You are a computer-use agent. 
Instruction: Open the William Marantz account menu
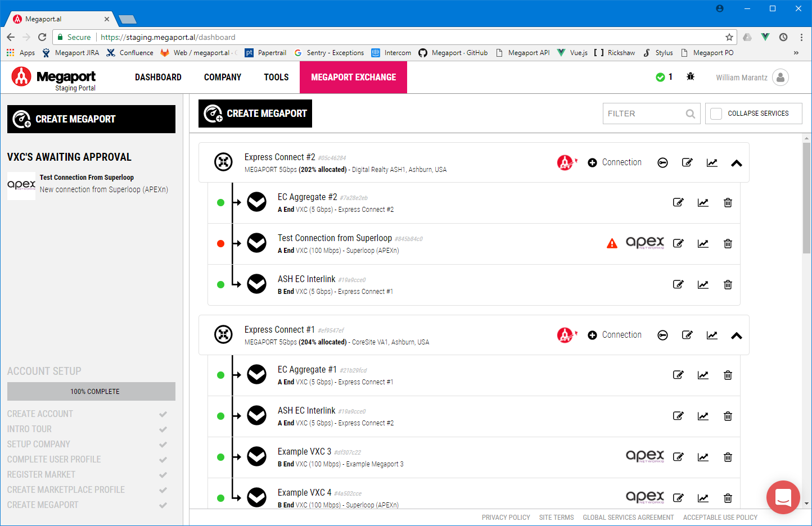(752, 78)
